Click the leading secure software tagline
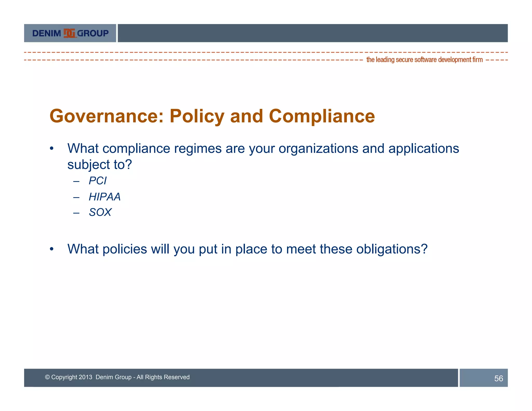532x411 pixels. [424, 60]
